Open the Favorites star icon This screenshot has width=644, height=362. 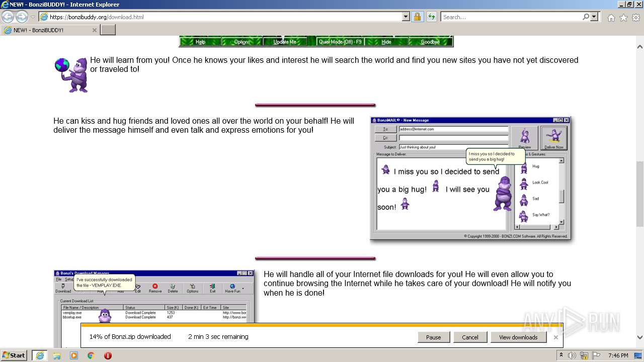623,18
